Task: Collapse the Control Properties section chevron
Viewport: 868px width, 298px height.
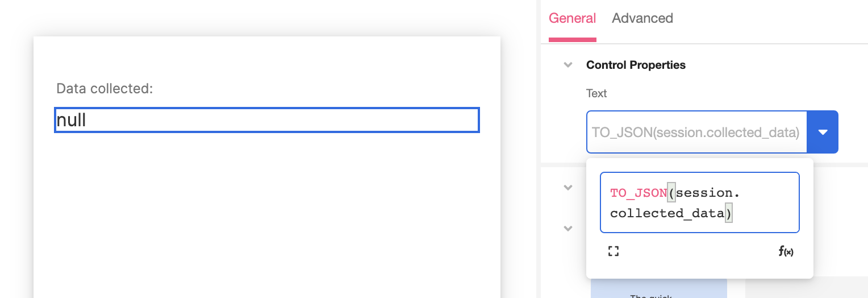Action: point(567,65)
